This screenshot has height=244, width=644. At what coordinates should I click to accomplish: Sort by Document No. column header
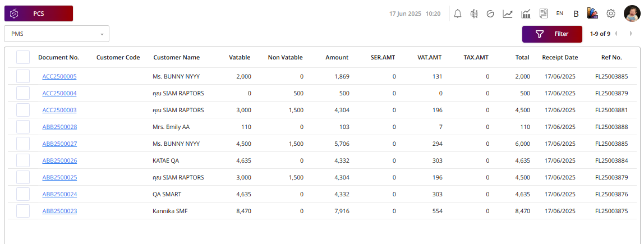click(x=58, y=57)
